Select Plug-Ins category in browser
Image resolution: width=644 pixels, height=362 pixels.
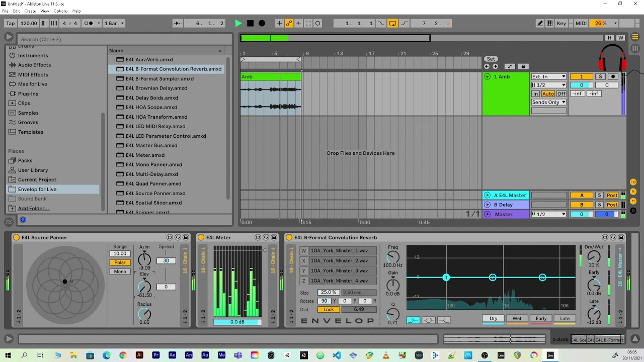click(x=28, y=94)
